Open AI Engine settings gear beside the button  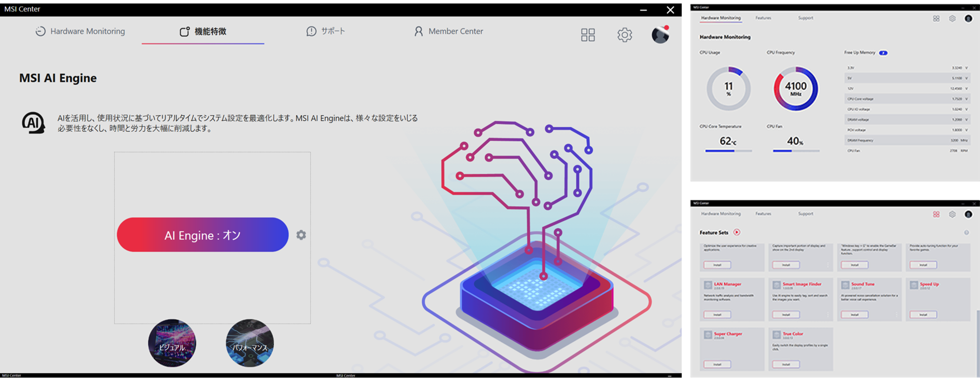click(301, 235)
